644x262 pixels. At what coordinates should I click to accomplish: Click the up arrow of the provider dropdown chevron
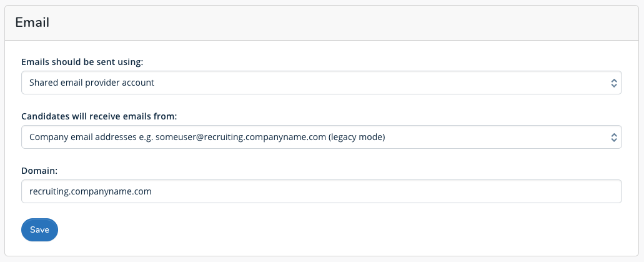[613, 79]
